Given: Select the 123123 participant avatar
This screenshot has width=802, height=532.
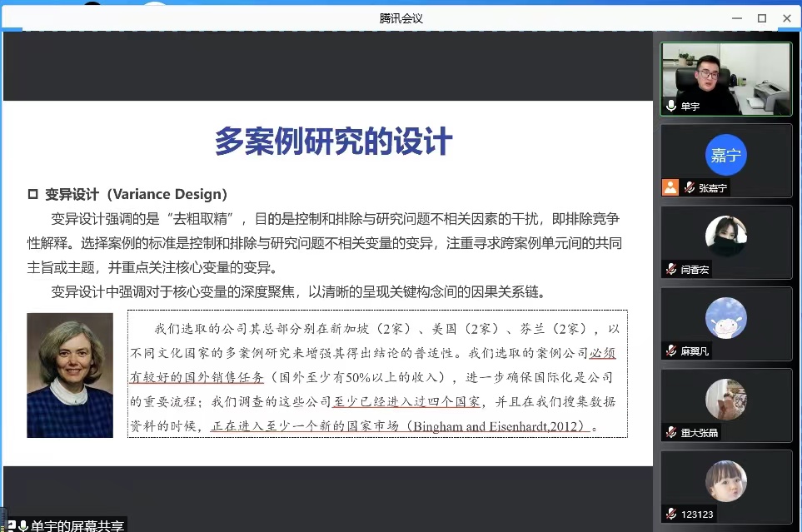Looking at the screenshot, I should [725, 480].
